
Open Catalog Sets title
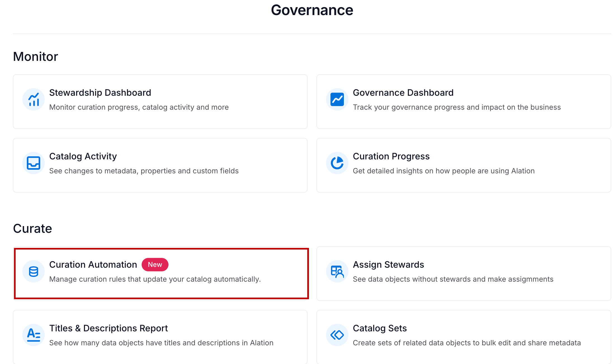click(x=380, y=328)
